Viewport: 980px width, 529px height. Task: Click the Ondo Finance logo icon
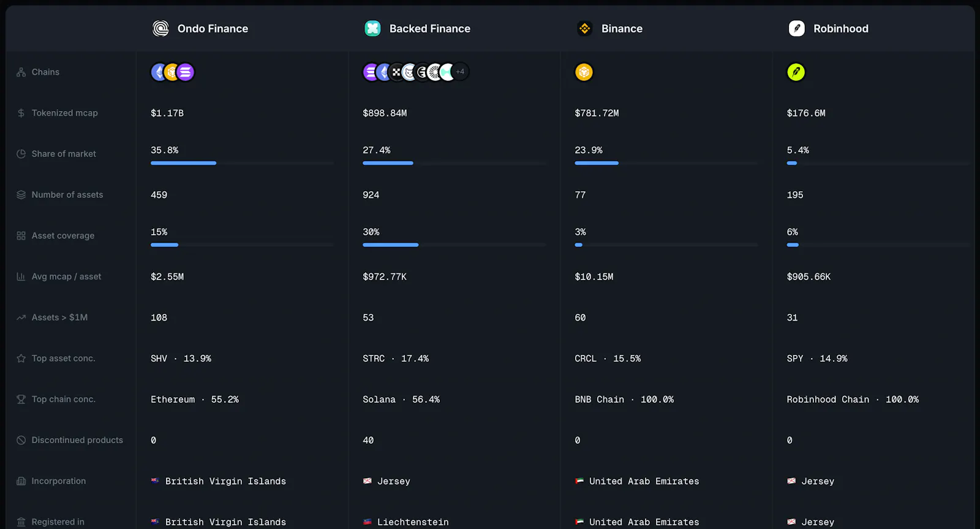(x=160, y=28)
